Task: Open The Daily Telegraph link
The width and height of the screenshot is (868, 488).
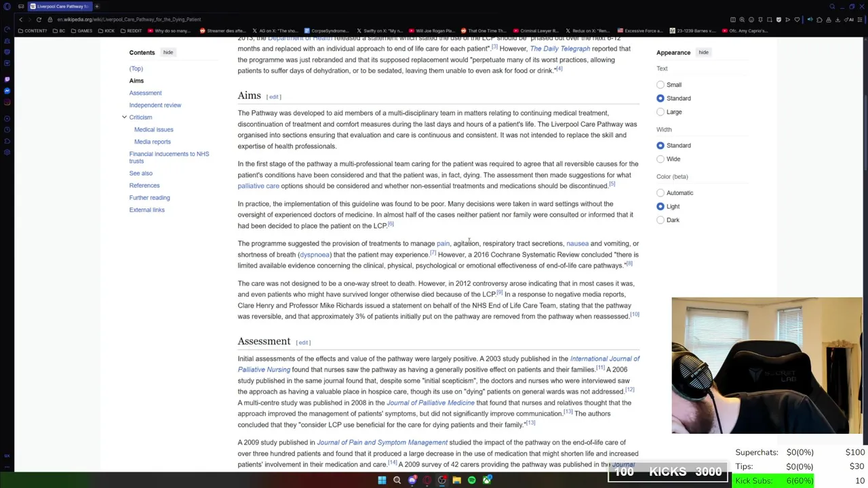Action: click(560, 49)
